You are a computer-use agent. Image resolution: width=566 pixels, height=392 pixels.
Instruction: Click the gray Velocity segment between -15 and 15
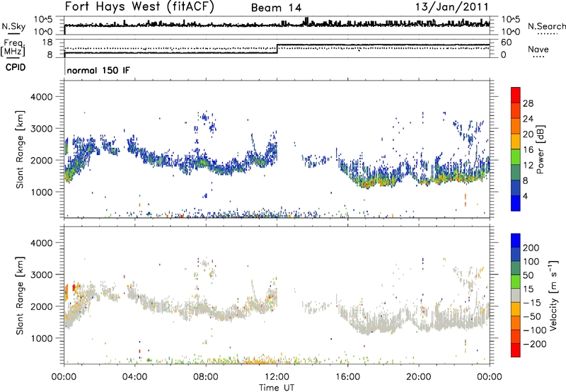point(516,295)
